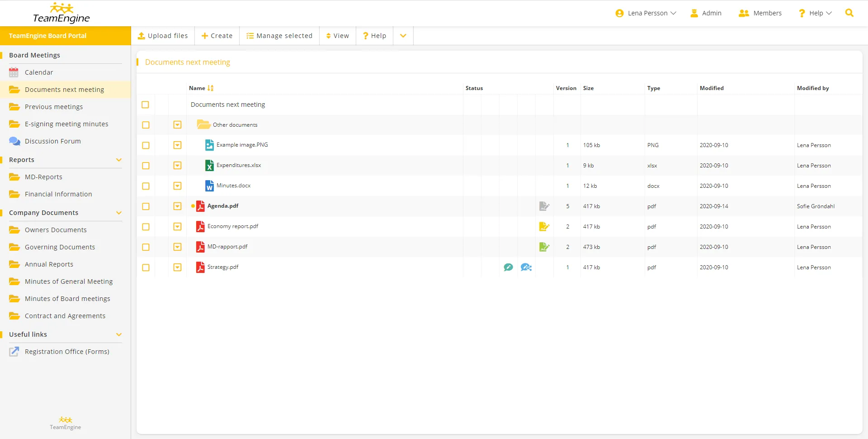This screenshot has height=439, width=868.
Task: Open the row menu arrow for Agenda.pdf
Action: pos(177,206)
